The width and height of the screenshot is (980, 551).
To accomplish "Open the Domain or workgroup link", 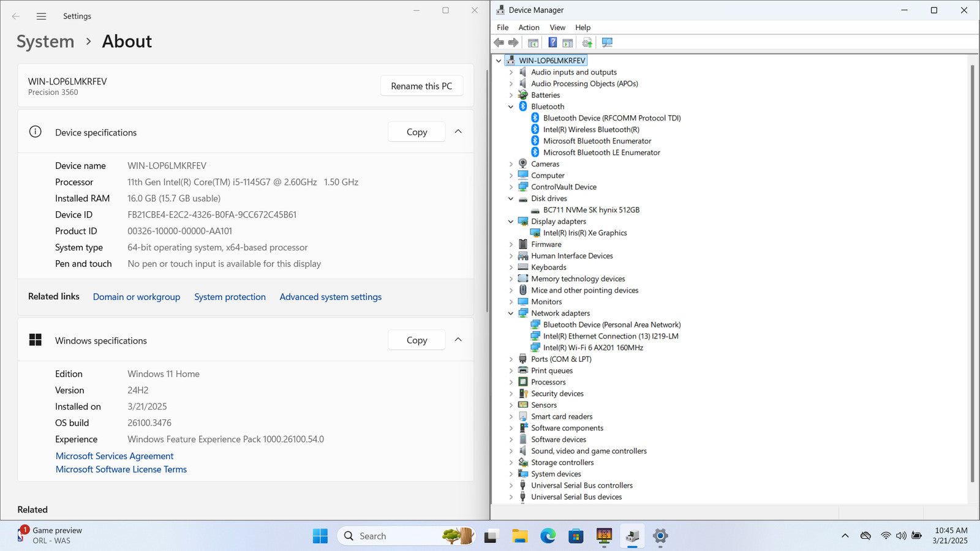I will tap(137, 297).
